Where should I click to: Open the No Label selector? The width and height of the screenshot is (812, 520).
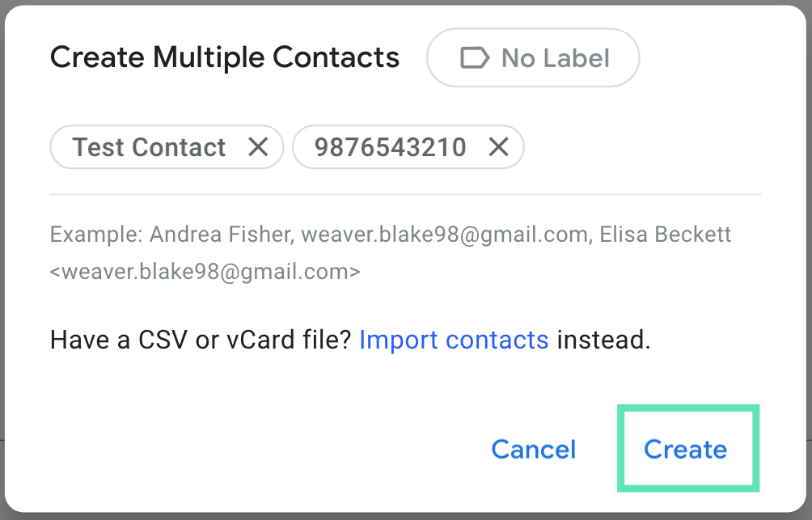[x=533, y=58]
